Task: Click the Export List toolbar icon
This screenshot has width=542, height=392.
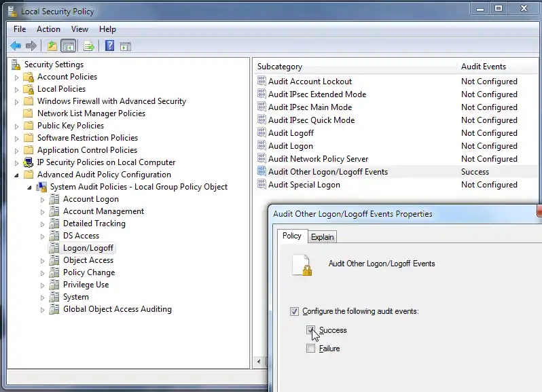Action: pyautogui.click(x=88, y=46)
